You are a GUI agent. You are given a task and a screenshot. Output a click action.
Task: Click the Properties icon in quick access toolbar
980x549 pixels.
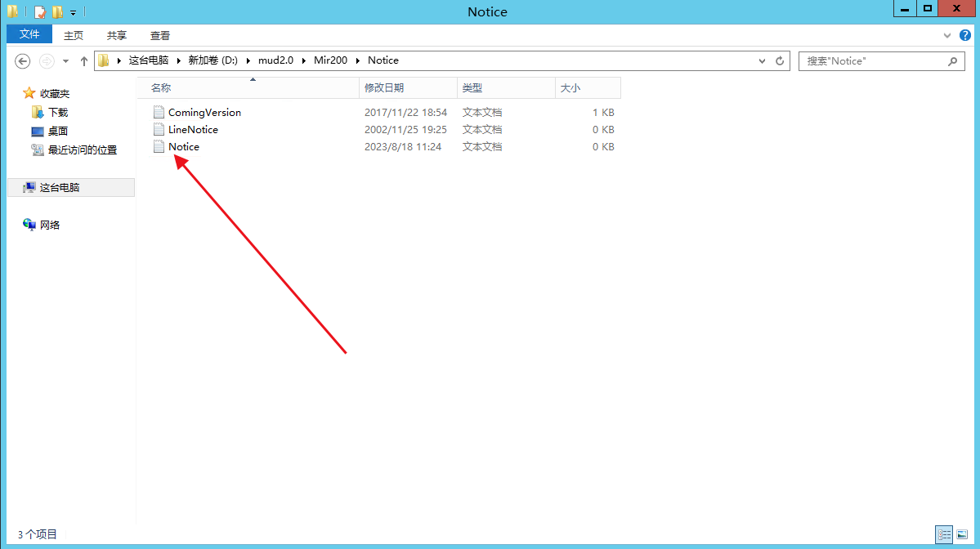[39, 12]
